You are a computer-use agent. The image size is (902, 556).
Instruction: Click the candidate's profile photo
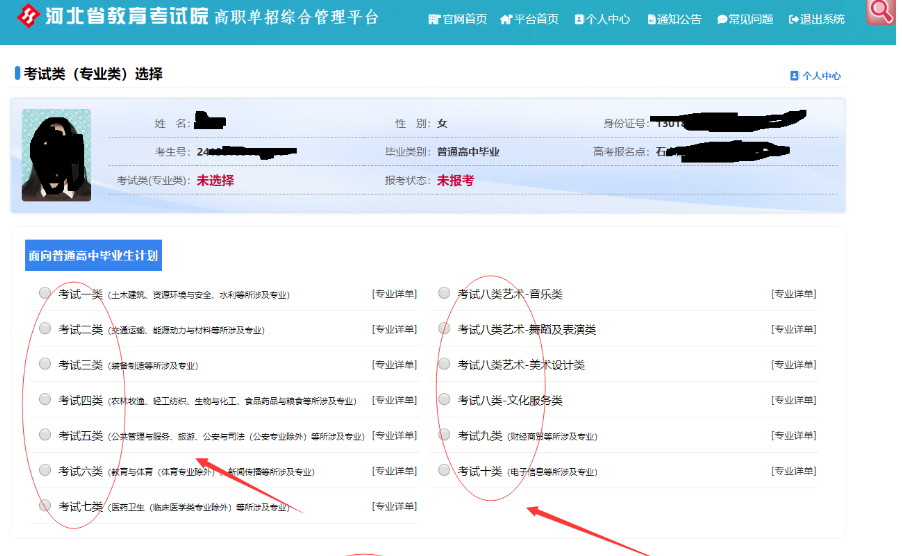click(x=56, y=155)
